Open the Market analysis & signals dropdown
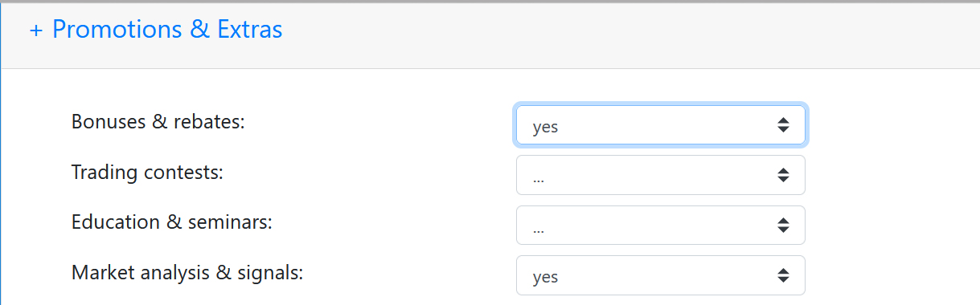 661,275
